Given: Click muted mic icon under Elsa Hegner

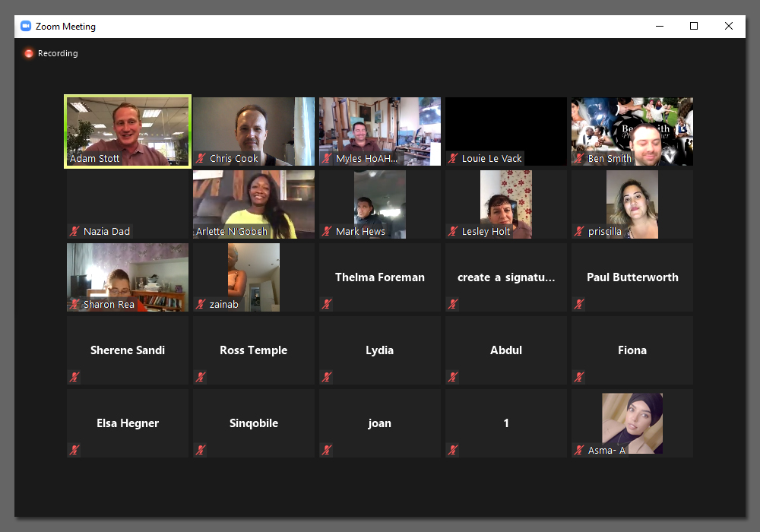Looking at the screenshot, I should [74, 450].
